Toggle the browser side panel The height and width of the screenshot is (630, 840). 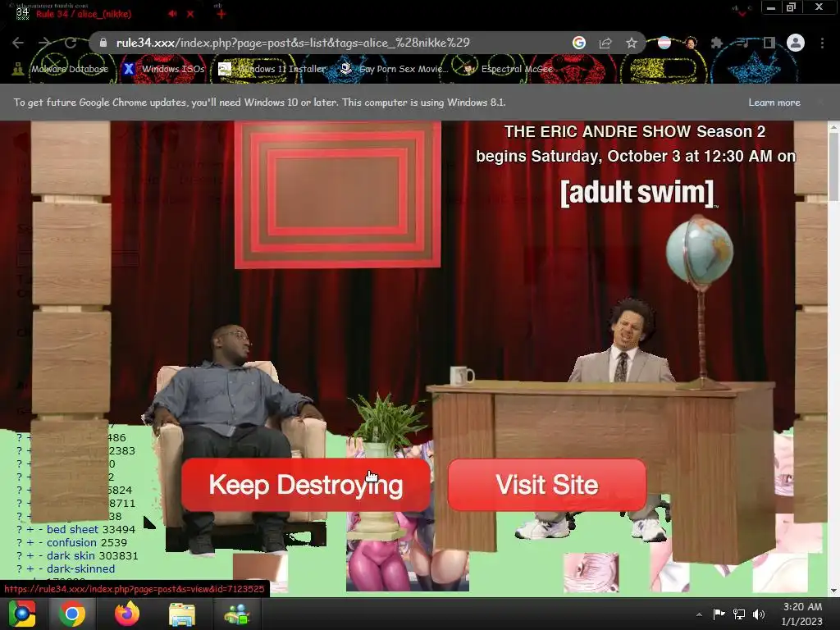click(769, 43)
